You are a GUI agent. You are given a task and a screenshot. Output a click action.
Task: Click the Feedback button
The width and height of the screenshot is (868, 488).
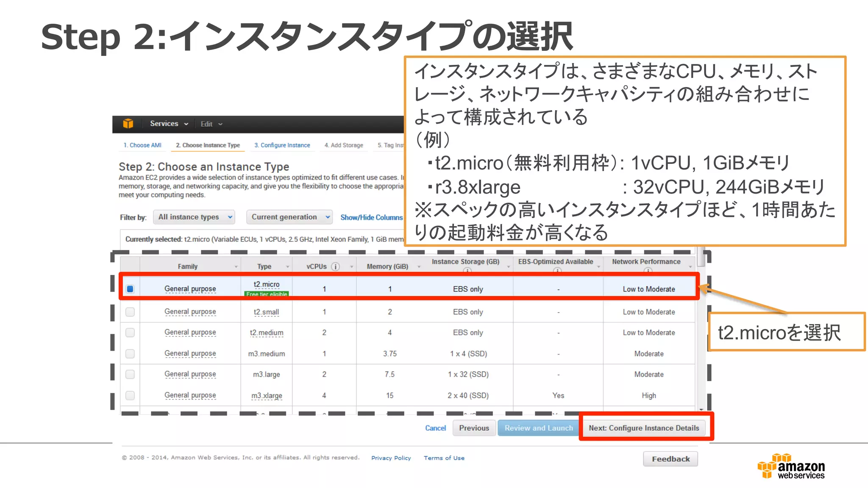(x=670, y=459)
